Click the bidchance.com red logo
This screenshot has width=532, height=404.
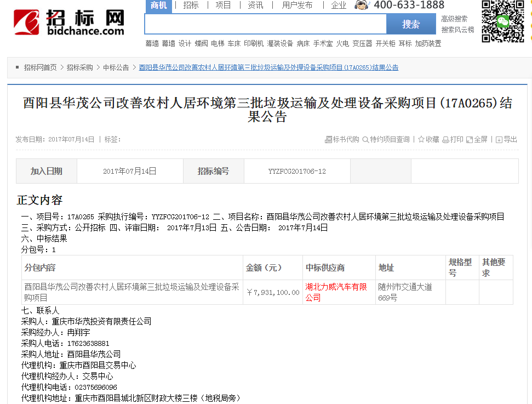click(26, 22)
